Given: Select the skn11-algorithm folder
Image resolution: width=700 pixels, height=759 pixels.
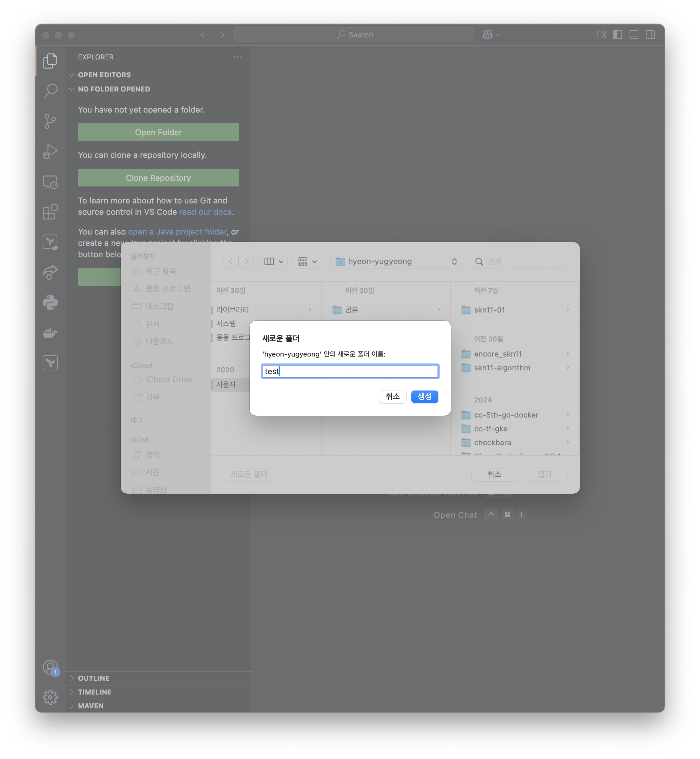Looking at the screenshot, I should click(x=502, y=368).
